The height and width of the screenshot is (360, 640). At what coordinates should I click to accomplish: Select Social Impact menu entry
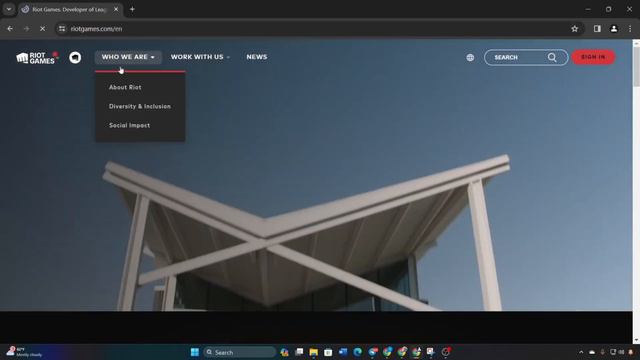point(129,125)
